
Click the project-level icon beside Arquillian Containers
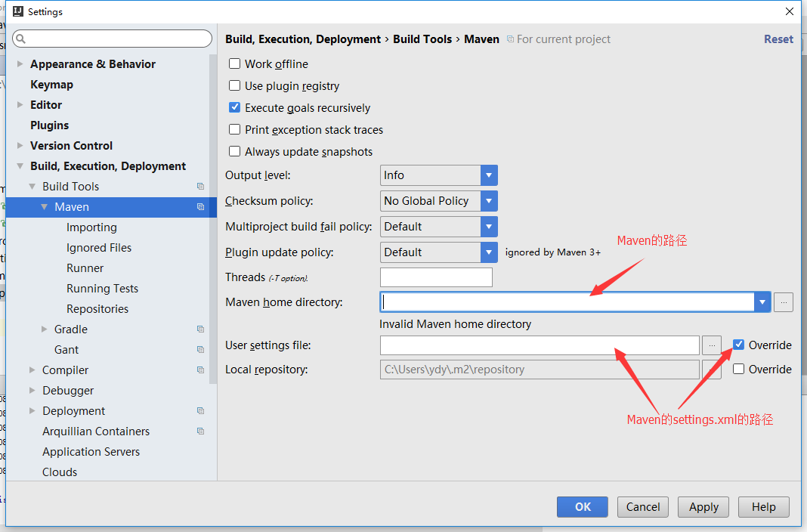(201, 431)
